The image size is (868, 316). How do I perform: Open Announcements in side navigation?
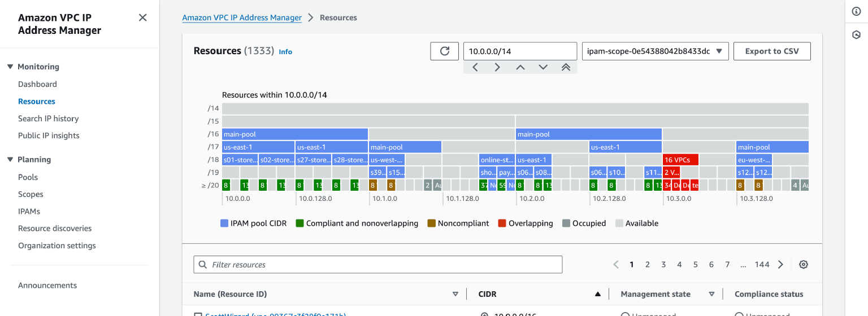47,286
